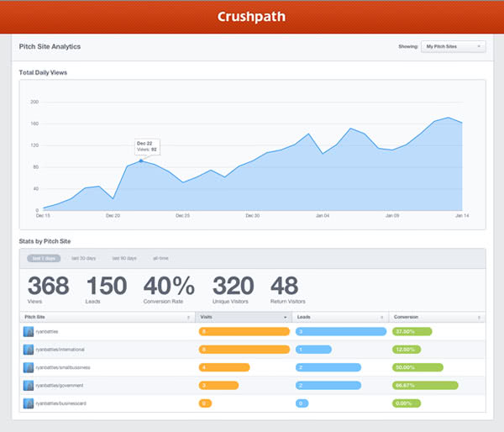Click the orange visits bar for ryanbattles/businesscard

pyautogui.click(x=205, y=403)
